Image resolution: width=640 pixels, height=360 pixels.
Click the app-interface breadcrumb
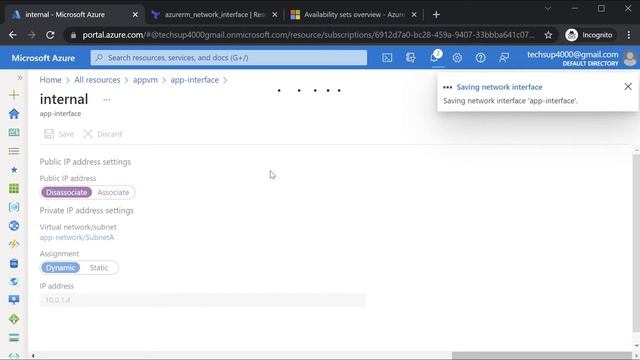tap(195, 80)
